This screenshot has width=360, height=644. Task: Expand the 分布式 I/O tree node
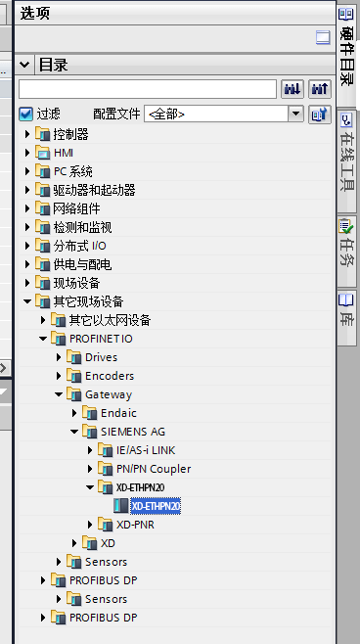click(x=27, y=246)
